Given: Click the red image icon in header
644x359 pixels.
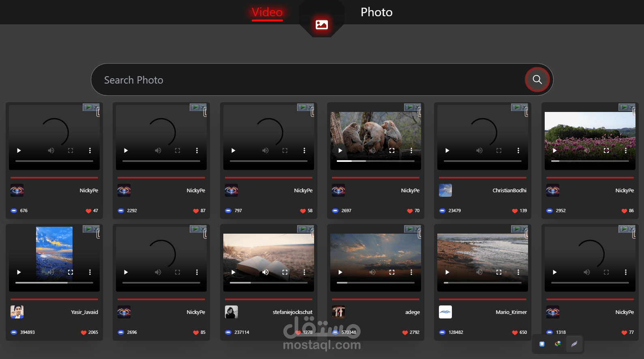Looking at the screenshot, I should tap(322, 25).
